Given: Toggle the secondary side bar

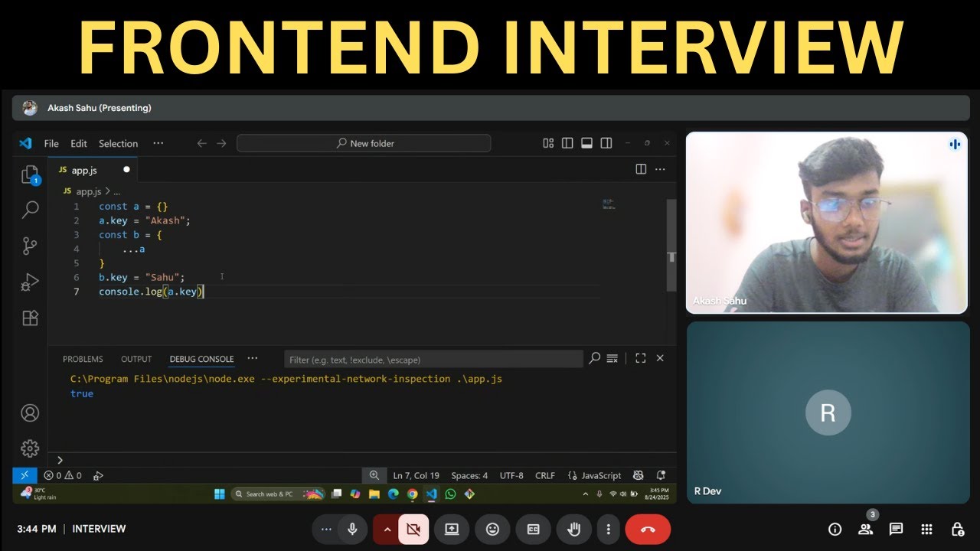Looking at the screenshot, I should click(x=606, y=143).
